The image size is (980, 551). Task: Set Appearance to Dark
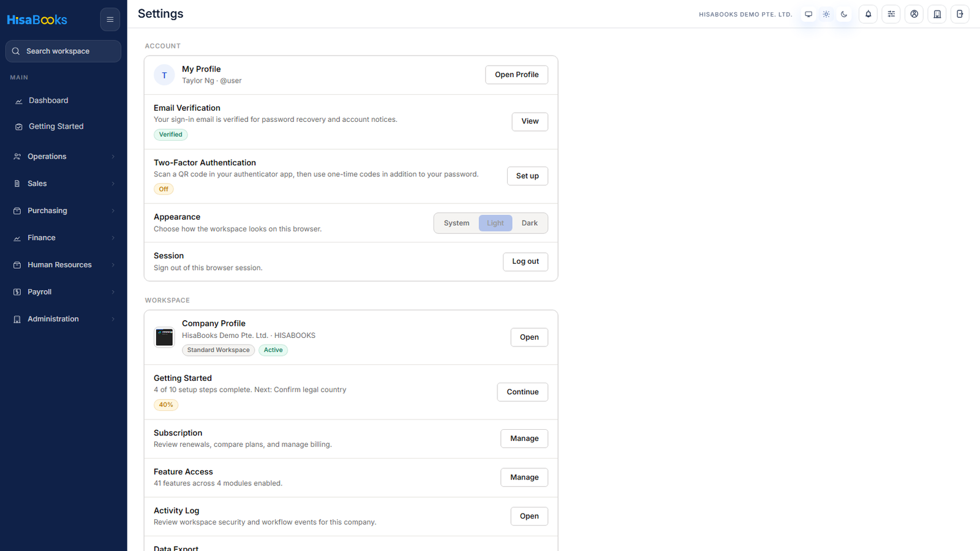pyautogui.click(x=530, y=223)
